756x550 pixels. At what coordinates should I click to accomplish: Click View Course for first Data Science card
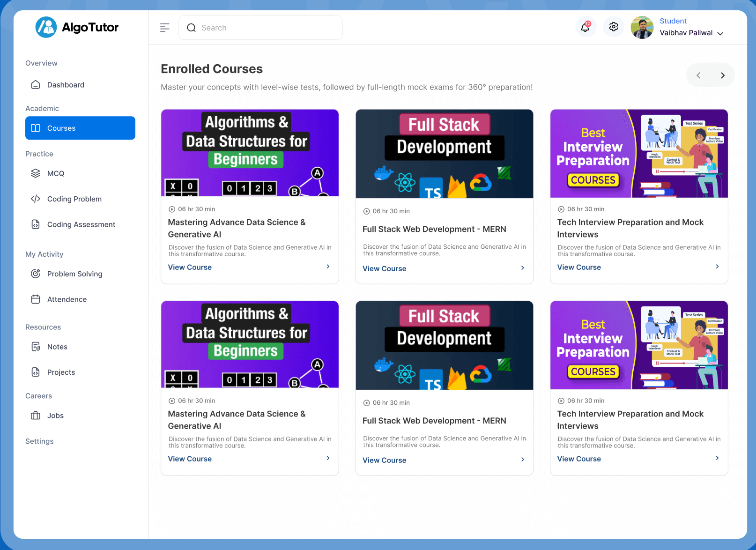[x=190, y=267]
